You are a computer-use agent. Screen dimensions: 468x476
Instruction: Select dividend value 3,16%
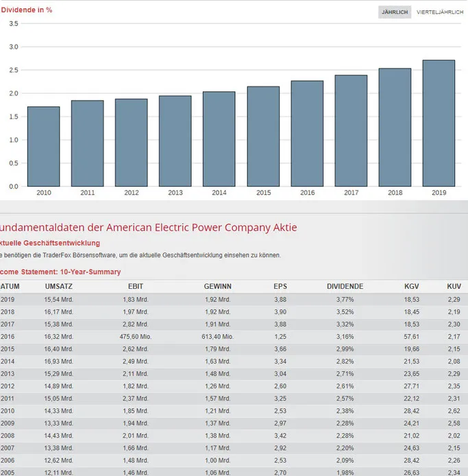[x=345, y=337]
